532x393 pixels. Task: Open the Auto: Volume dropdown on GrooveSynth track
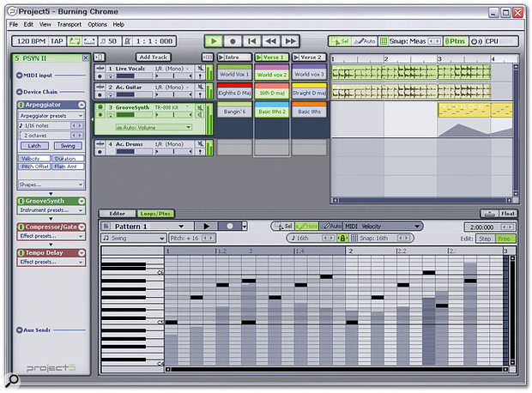(x=154, y=128)
